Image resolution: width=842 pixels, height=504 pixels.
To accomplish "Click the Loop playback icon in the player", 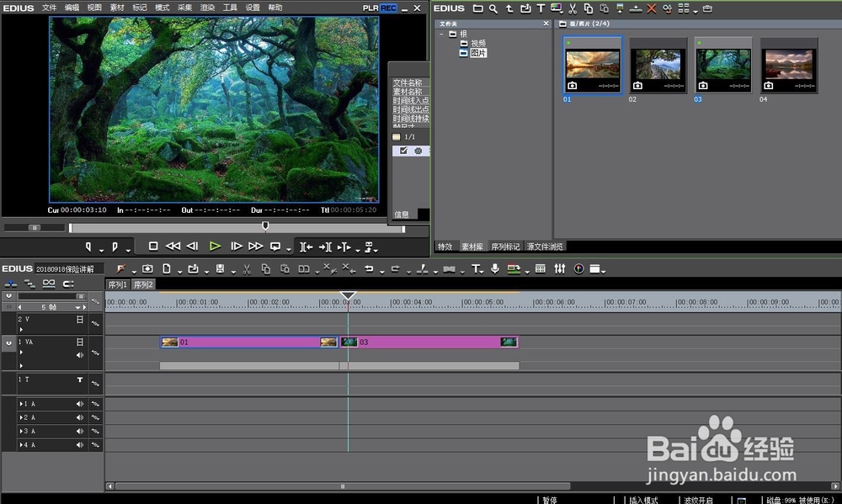I will click(275, 247).
